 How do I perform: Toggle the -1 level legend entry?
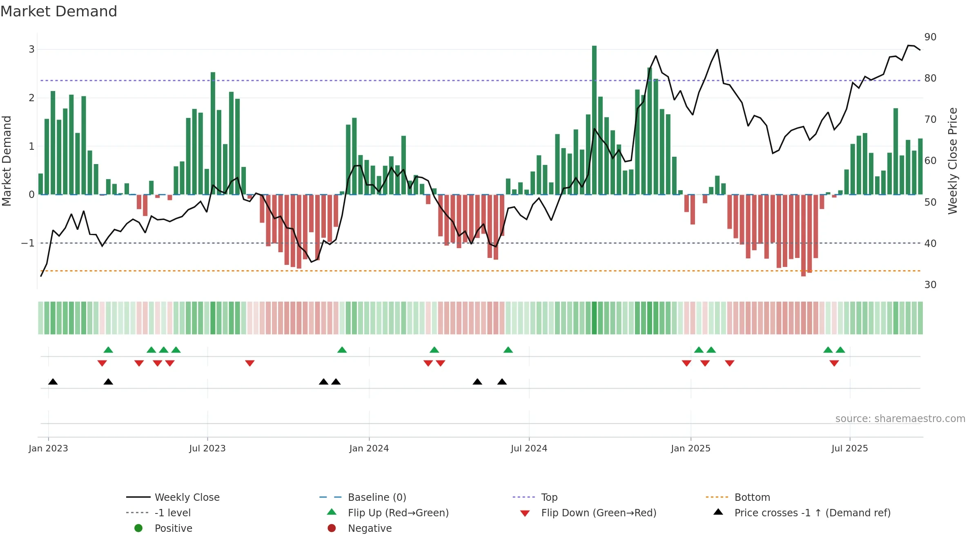(158, 513)
